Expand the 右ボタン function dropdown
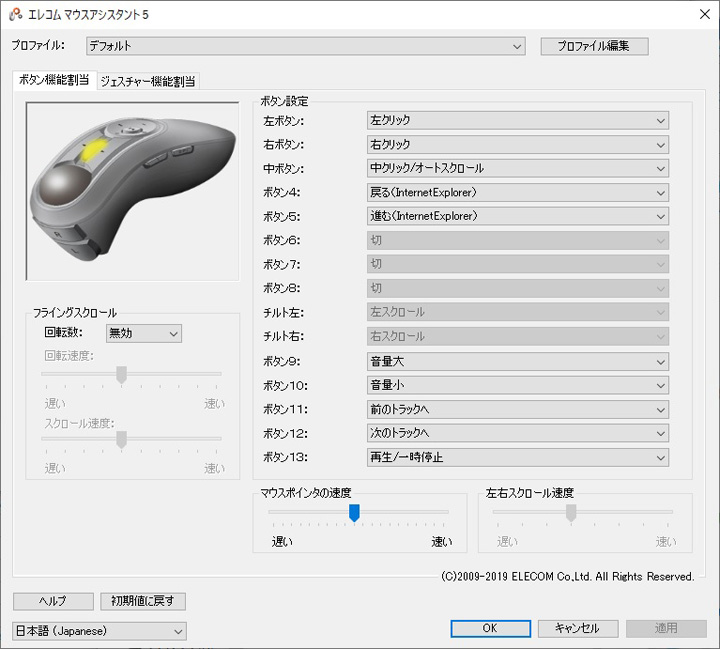The width and height of the screenshot is (720, 649). tap(517, 144)
